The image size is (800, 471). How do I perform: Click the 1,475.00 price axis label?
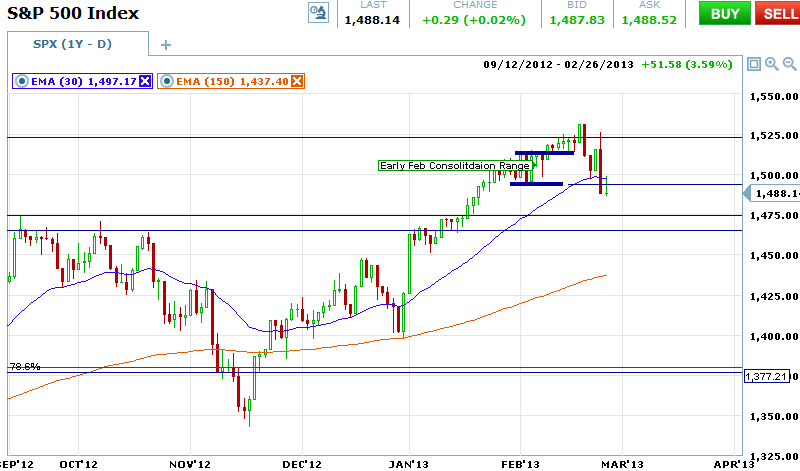pyautogui.click(x=774, y=216)
